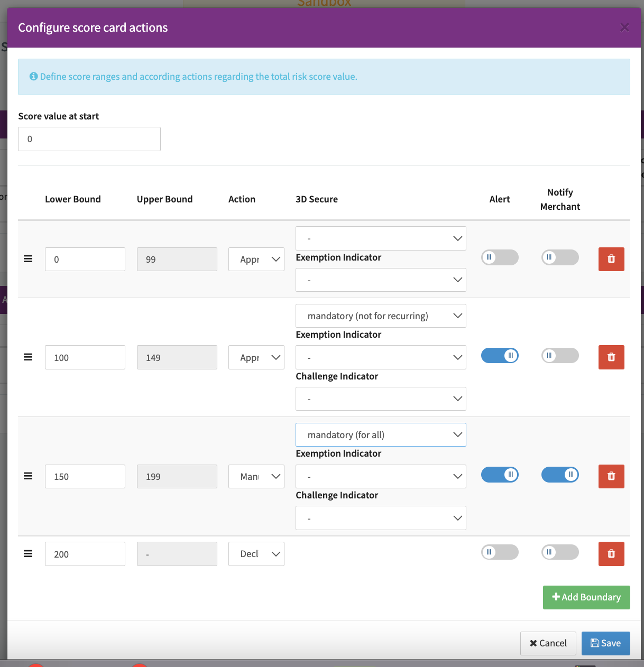Turn off Alert for the 100–149 range

coord(499,356)
